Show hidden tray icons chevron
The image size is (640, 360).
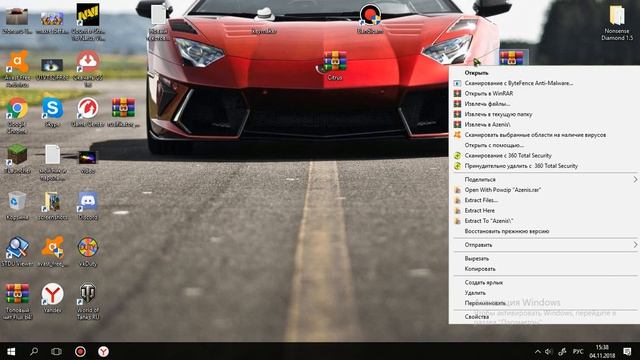[538, 351]
